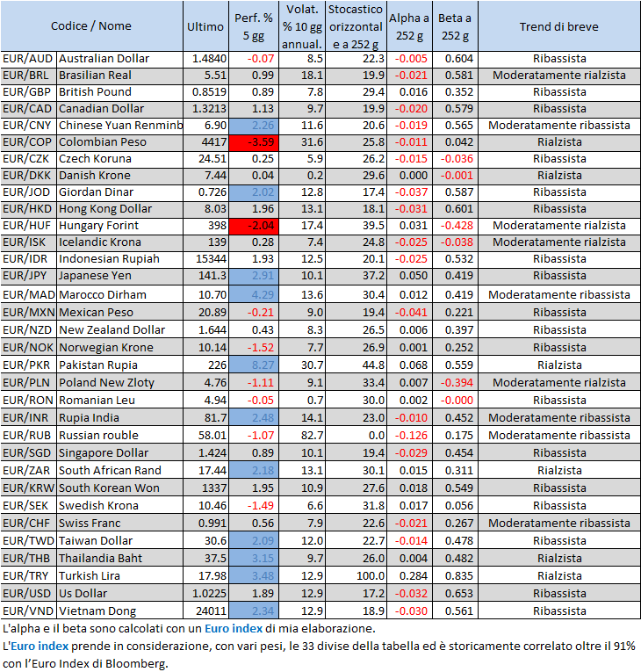Image resolution: width=641 pixels, height=672 pixels.
Task: Click the 'Beta a 252 g' header
Action: tap(455, 26)
